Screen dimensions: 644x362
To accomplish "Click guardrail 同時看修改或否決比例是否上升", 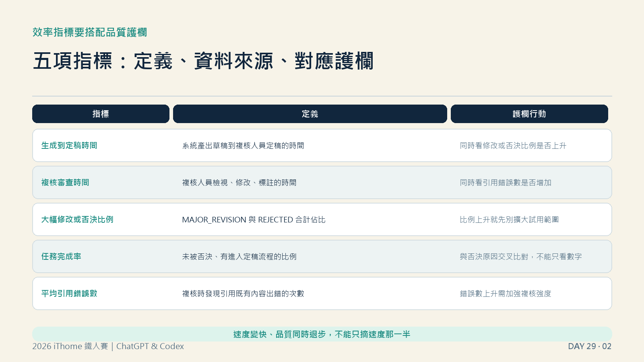I will (513, 146).
